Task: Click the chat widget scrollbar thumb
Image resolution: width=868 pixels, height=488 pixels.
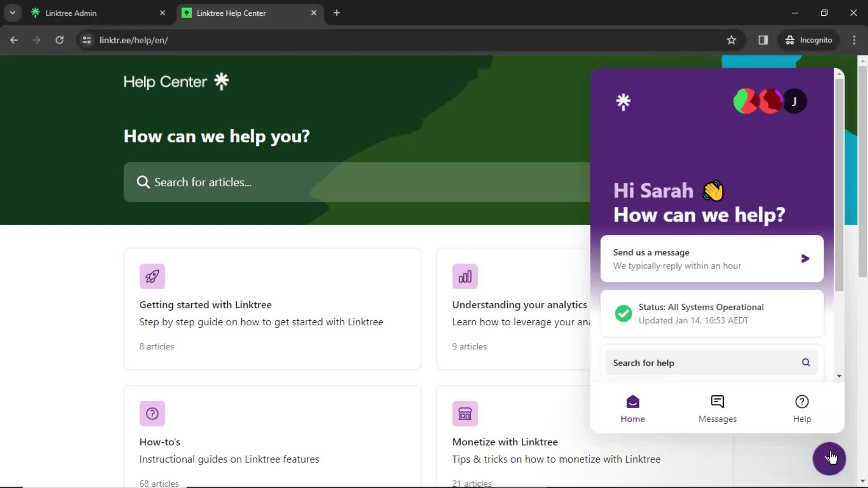Action: tap(839, 184)
